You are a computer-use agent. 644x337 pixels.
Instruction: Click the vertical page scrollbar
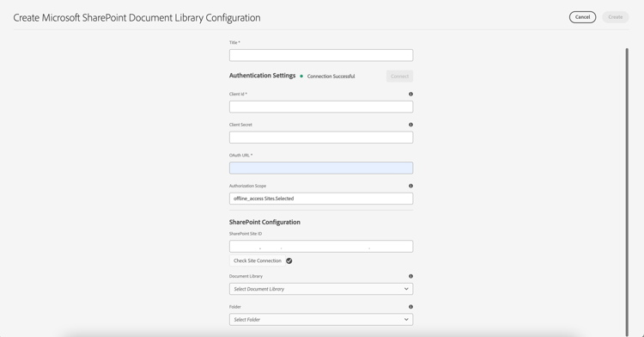627,193
